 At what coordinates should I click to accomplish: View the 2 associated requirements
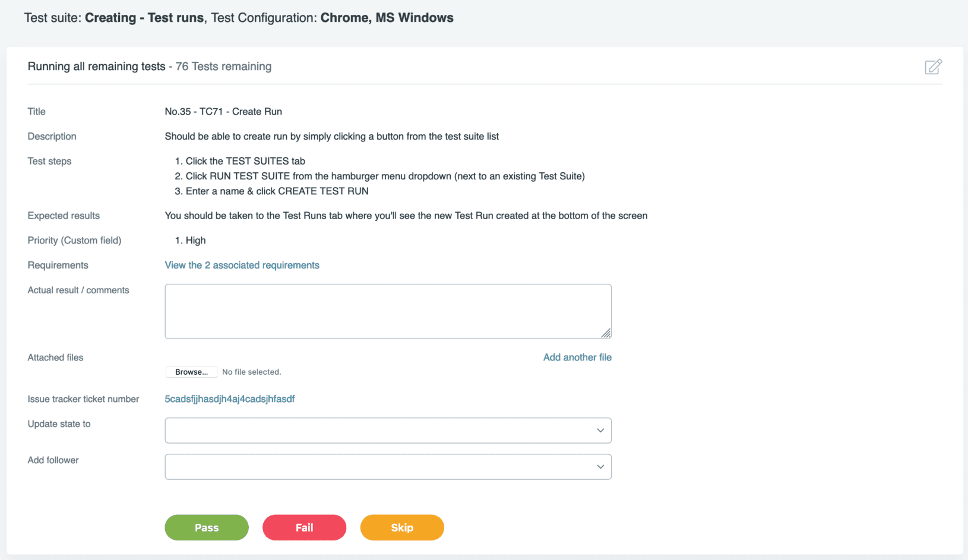tap(242, 265)
